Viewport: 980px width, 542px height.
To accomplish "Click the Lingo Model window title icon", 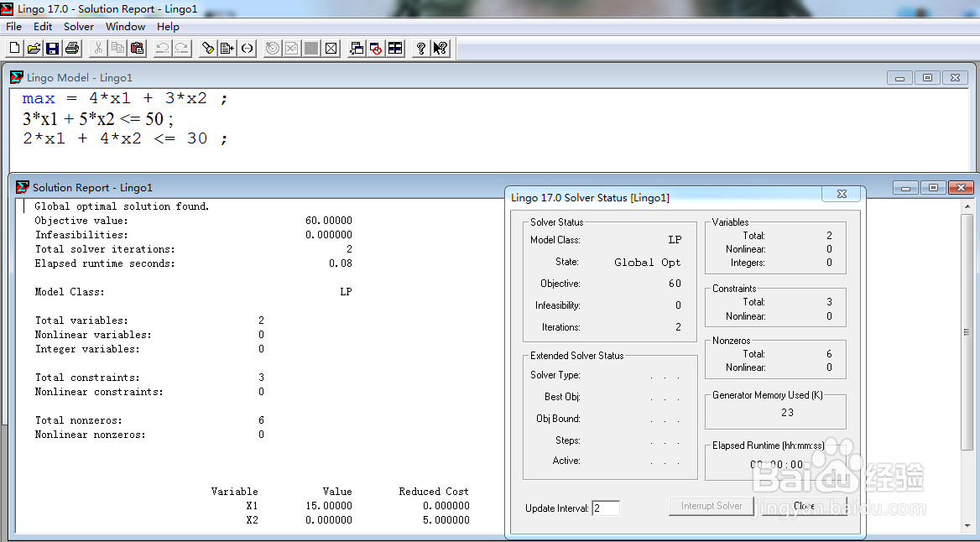I will (17, 77).
